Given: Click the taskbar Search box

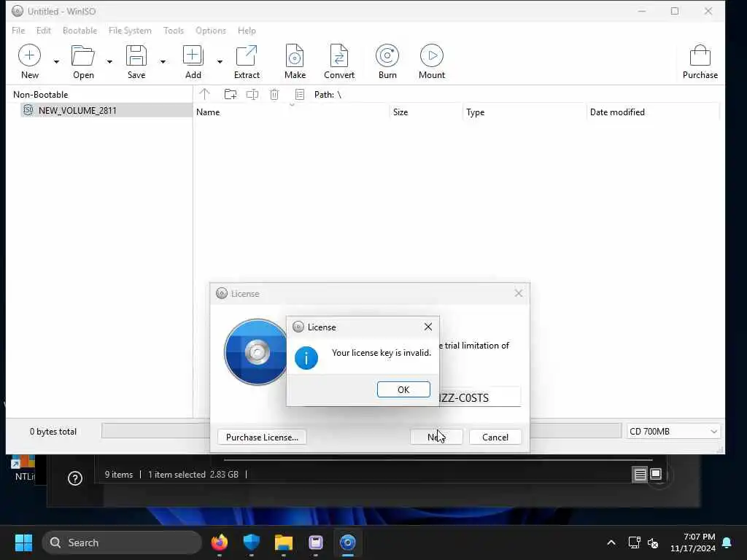Looking at the screenshot, I should 122,542.
